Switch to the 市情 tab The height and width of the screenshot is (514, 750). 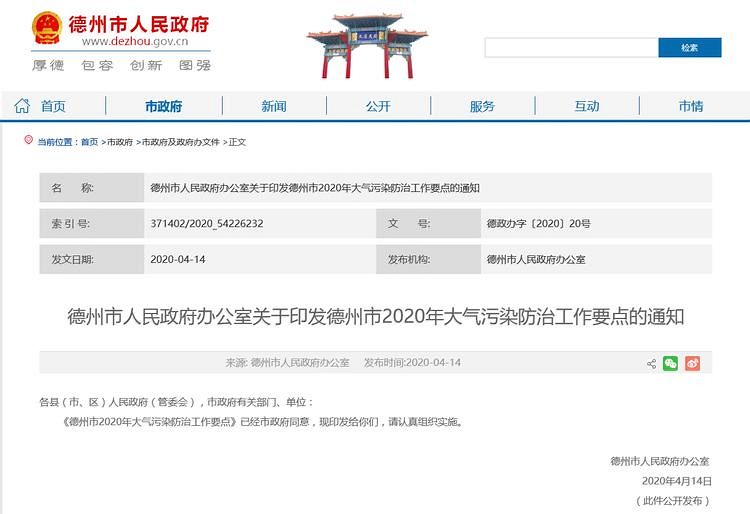(x=691, y=106)
